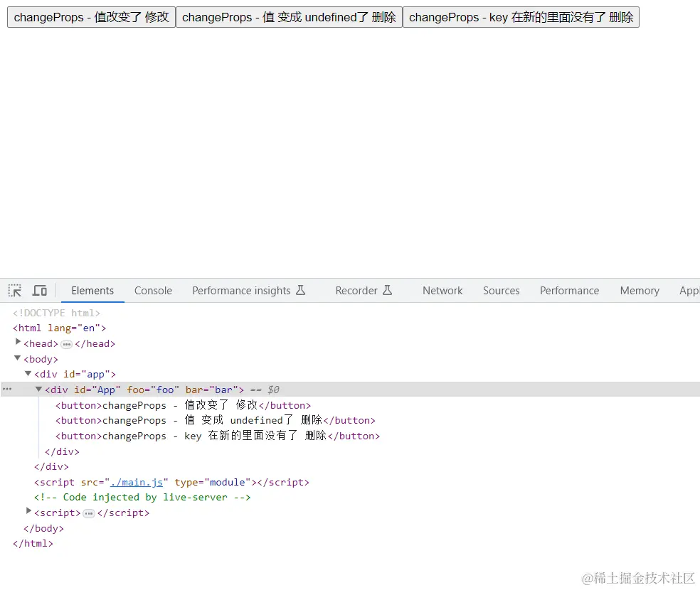
Task: Activate the inspect element picker icon
Action: click(x=15, y=291)
